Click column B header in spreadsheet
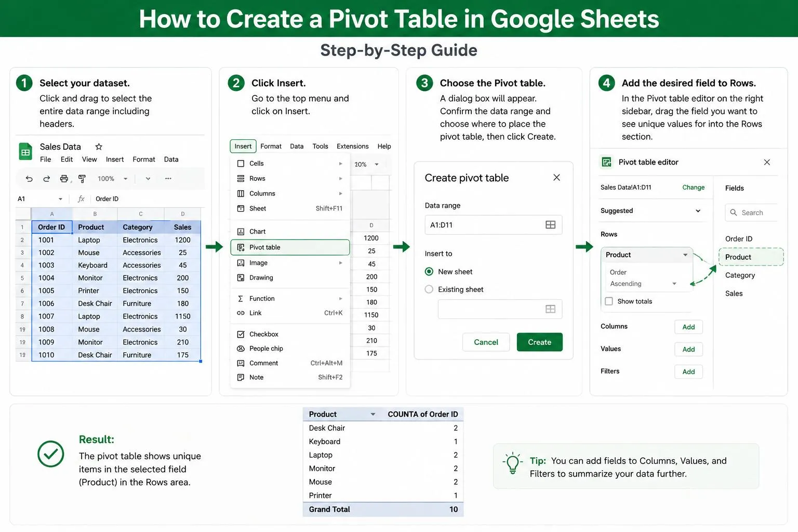Image resolution: width=798 pixels, height=532 pixels. (x=95, y=214)
